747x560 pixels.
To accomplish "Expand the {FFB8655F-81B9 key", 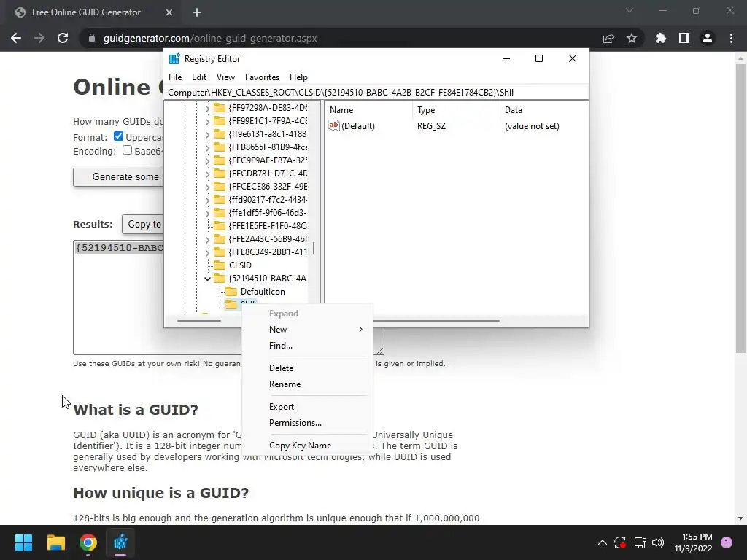I will click(207, 147).
